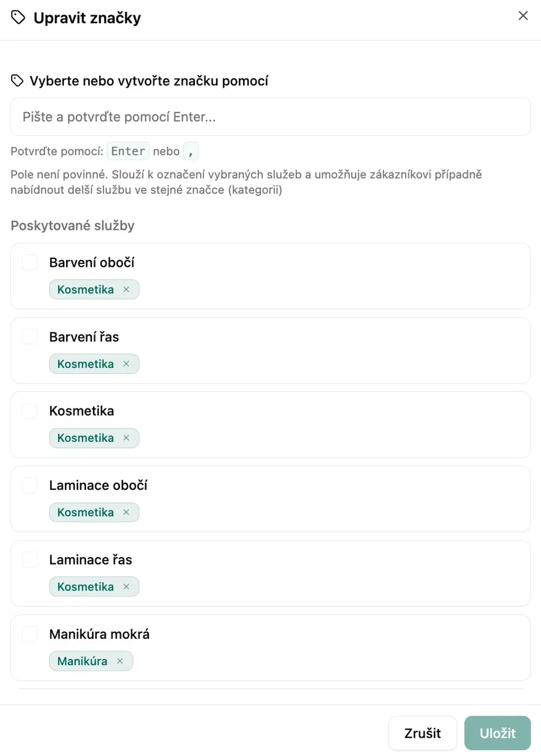
Task: Click Kosmetika chip under Laminace řas
Action: click(85, 587)
